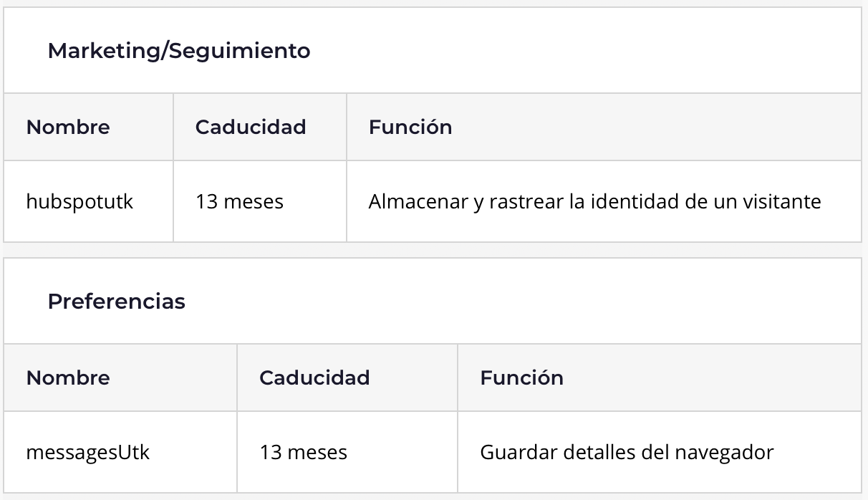Click the 13 meses expiry for hubspotutk

click(x=239, y=202)
